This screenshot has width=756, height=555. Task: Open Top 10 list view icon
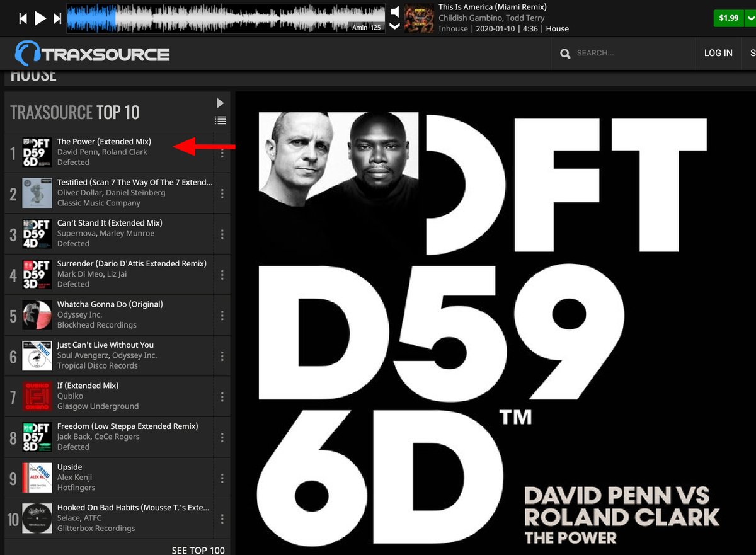coord(220,120)
